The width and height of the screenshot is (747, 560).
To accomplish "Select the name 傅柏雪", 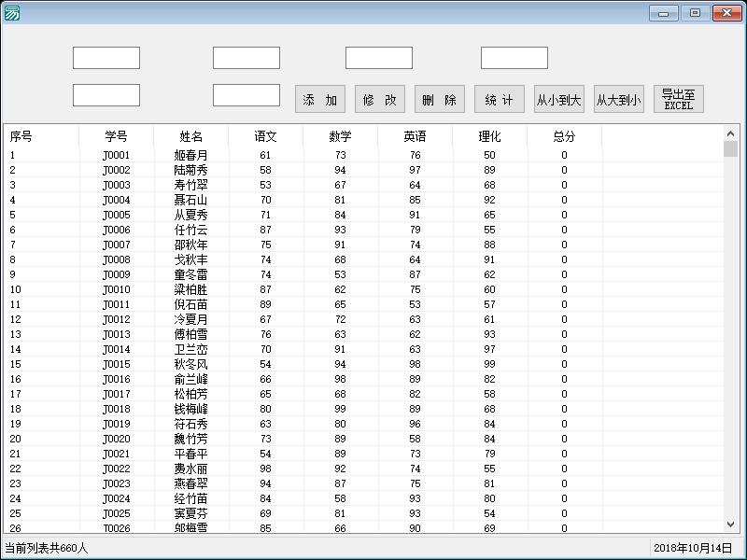I will coord(191,334).
